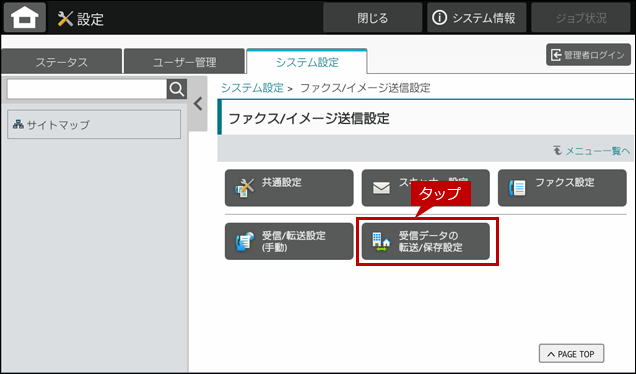This screenshot has height=374, width=636.
Task: Click the search magnifier icon
Action: tap(177, 89)
